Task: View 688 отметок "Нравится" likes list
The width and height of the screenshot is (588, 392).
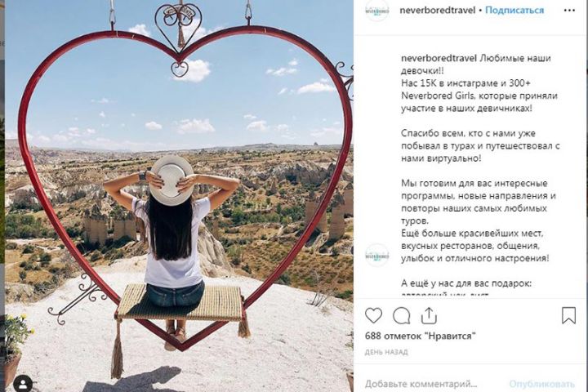Action: [x=421, y=336]
